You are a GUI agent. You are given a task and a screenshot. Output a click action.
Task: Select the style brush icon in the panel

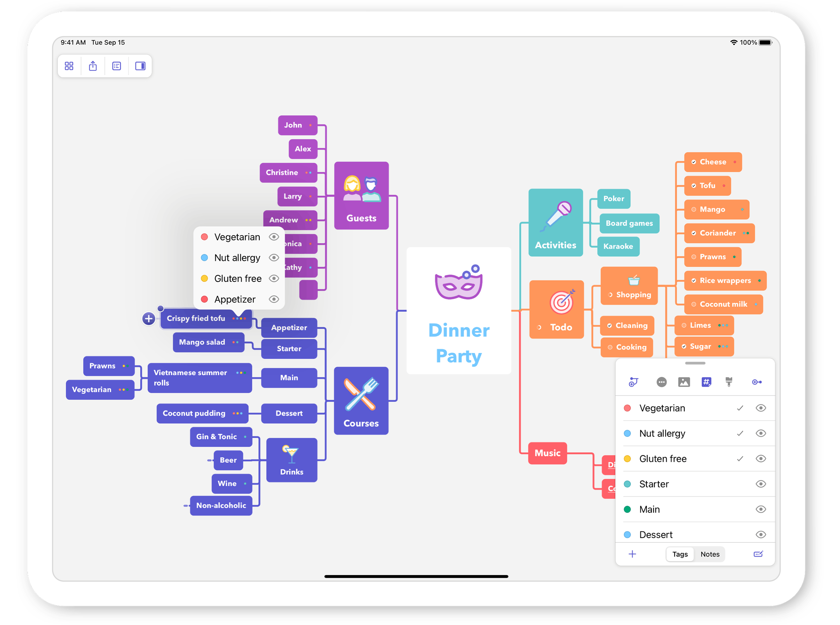729,382
